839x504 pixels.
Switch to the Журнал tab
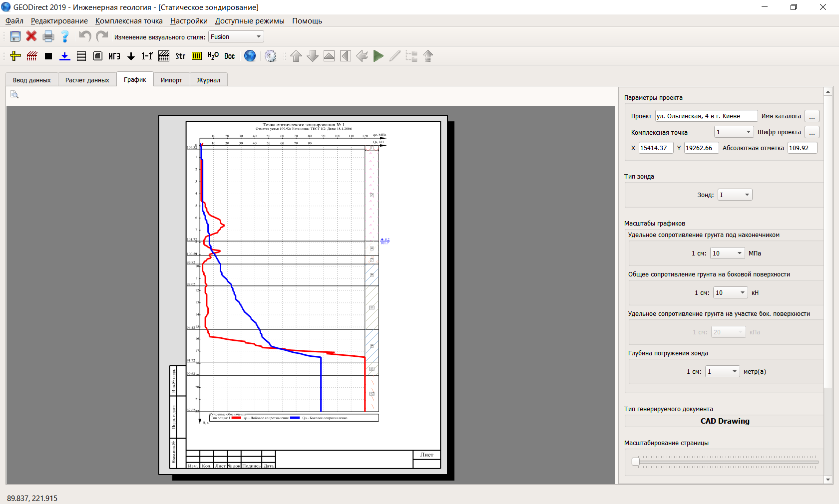point(208,80)
